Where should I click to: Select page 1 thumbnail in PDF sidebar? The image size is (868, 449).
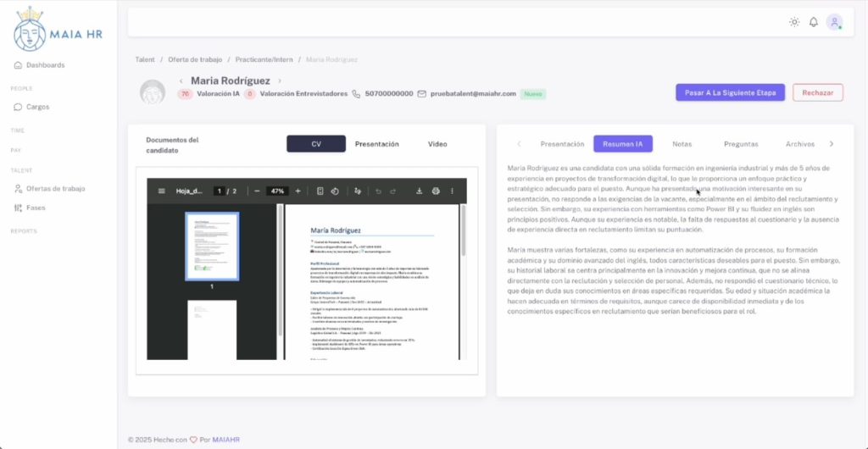(x=212, y=247)
